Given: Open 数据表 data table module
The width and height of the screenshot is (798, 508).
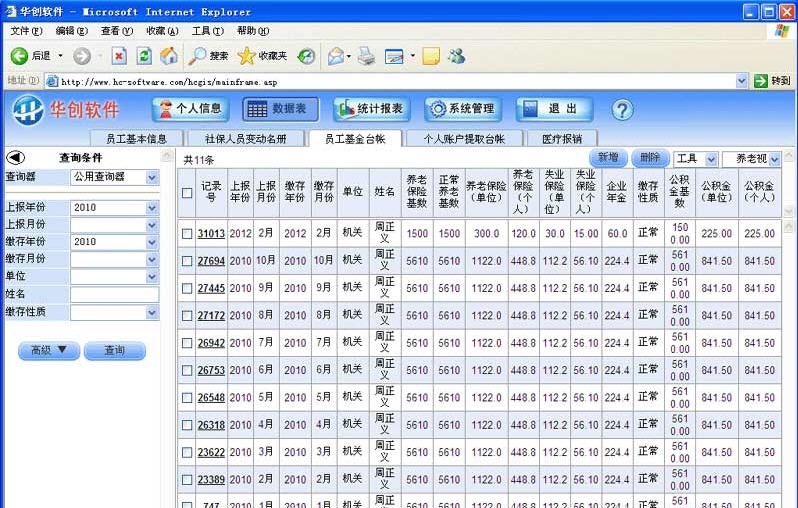Looking at the screenshot, I should pos(281,109).
